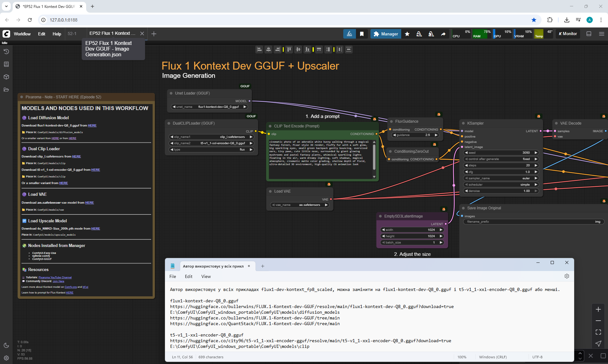Open the node library sidebar icon
The width and height of the screenshot is (608, 364).
[6, 64]
